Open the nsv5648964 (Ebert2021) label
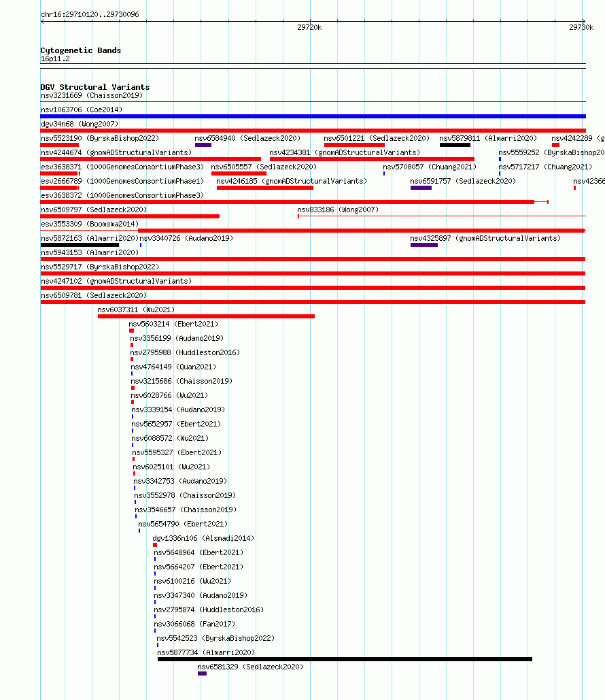Screen dimensions: 605x700 (198, 552)
